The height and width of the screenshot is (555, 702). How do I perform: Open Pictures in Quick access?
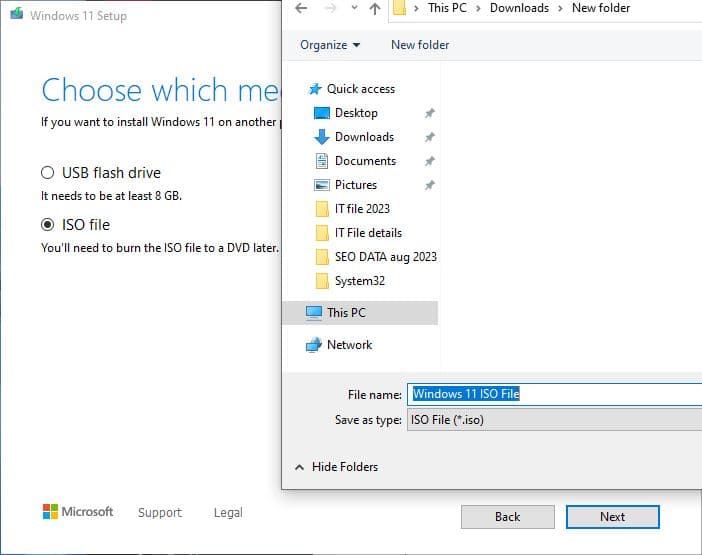point(356,185)
